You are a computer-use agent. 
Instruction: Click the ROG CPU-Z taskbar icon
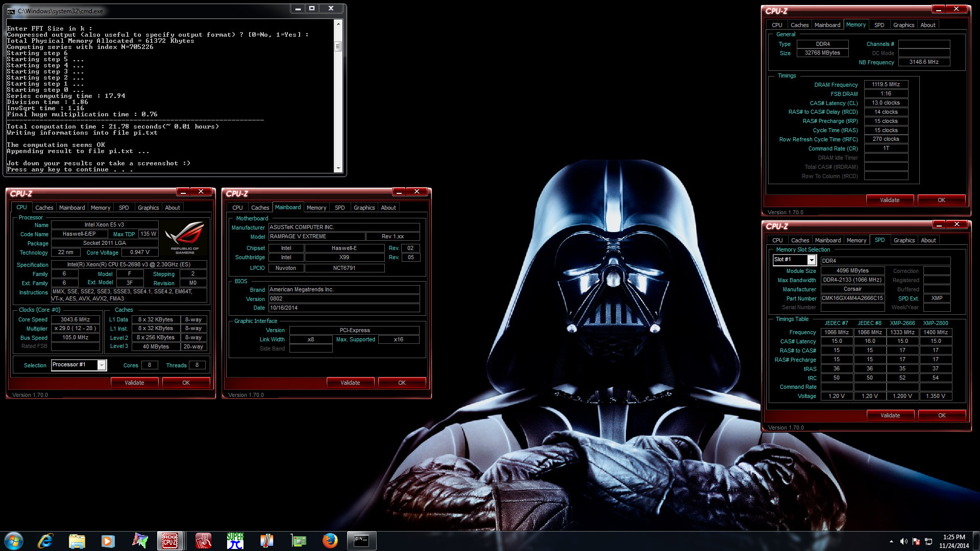click(170, 541)
